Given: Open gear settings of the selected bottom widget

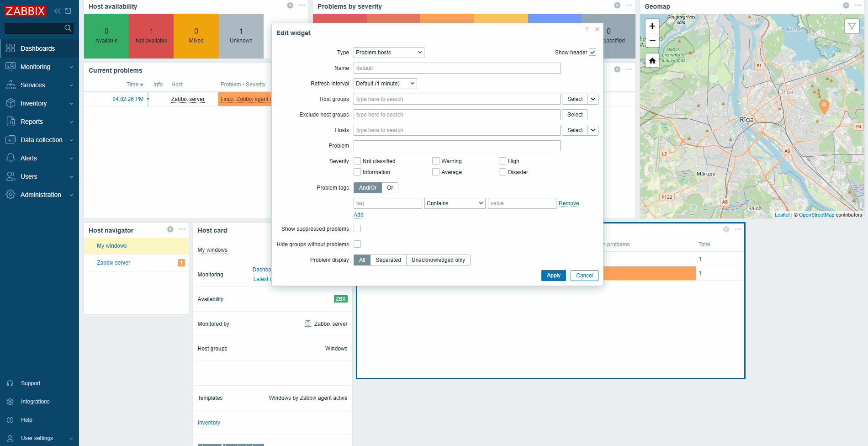Looking at the screenshot, I should pos(726,229).
